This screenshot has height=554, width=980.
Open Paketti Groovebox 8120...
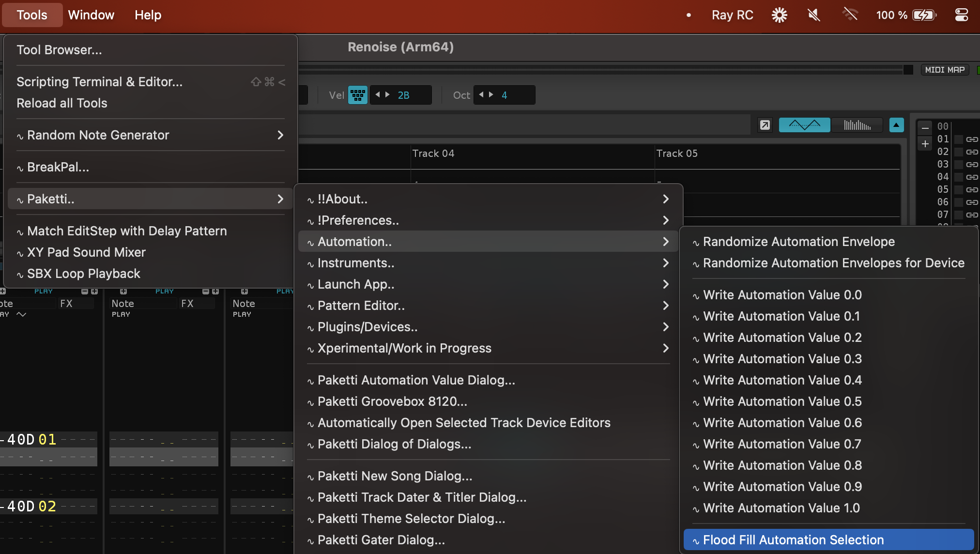(x=392, y=401)
